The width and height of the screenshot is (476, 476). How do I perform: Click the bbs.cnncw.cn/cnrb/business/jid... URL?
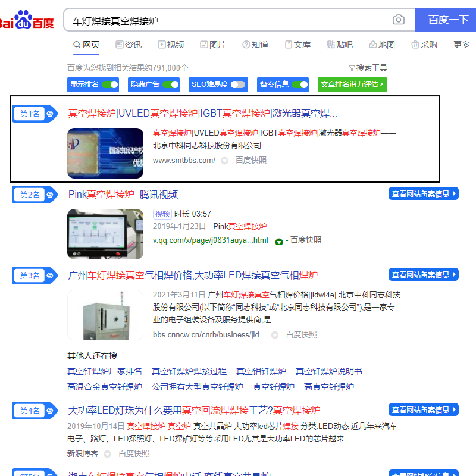209,334
